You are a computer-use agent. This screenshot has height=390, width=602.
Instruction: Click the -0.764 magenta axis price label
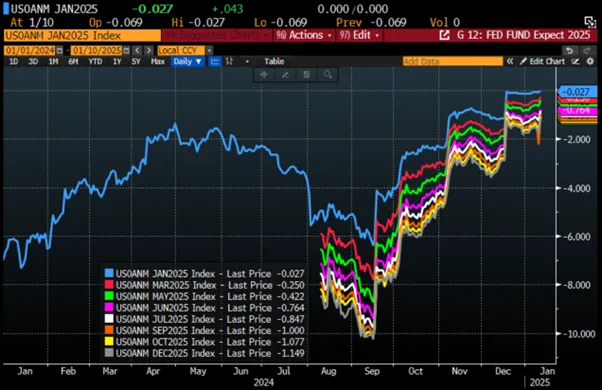pyautogui.click(x=578, y=111)
